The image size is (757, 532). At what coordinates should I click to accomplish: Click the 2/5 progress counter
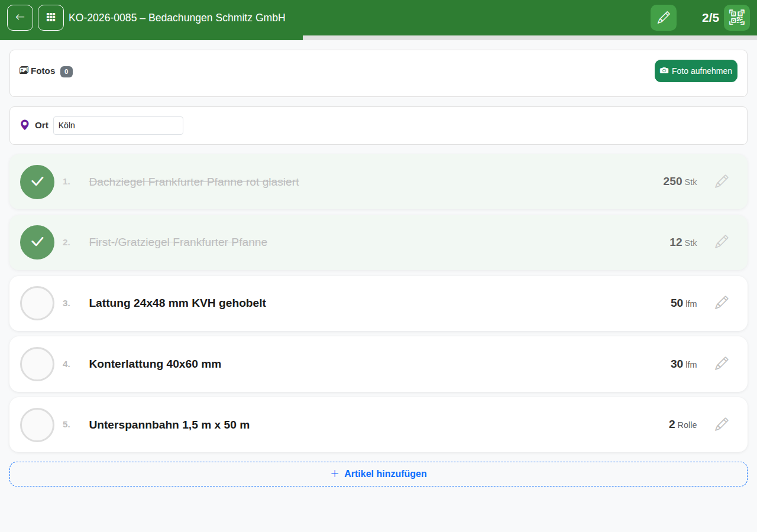tap(710, 18)
